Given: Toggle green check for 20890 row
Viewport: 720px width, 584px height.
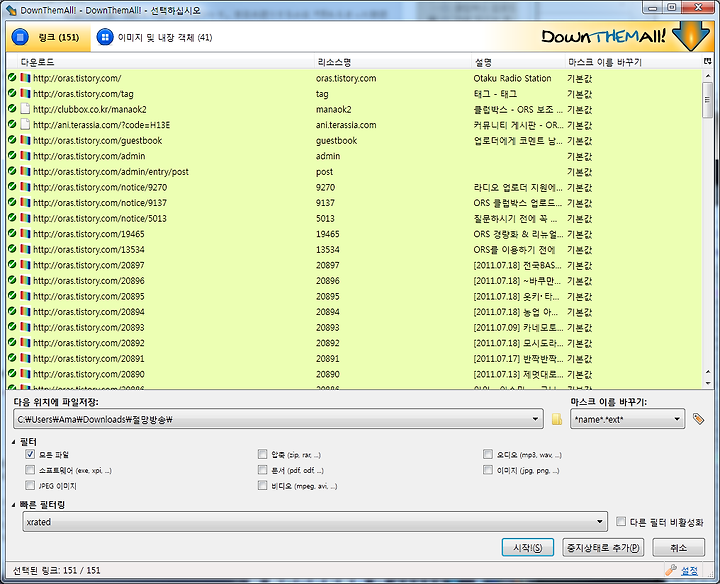Looking at the screenshot, I should [x=12, y=373].
